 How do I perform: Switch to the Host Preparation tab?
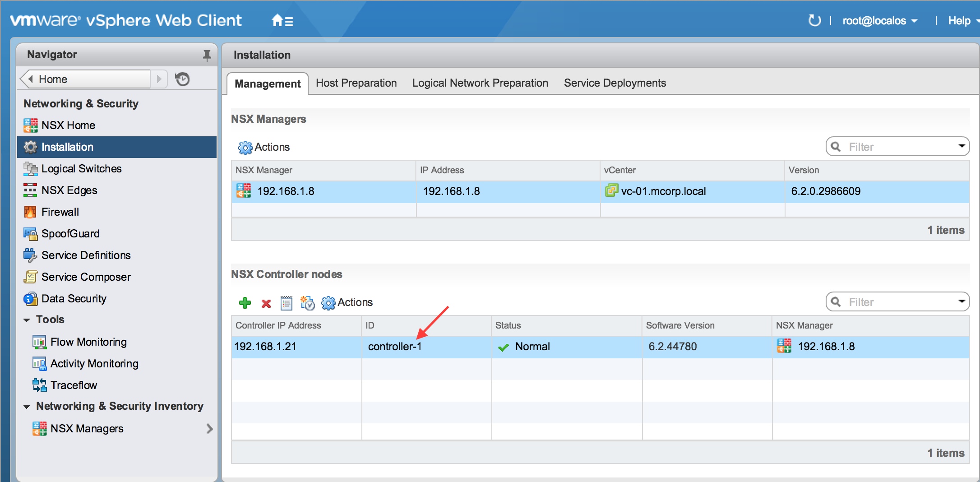tap(356, 83)
